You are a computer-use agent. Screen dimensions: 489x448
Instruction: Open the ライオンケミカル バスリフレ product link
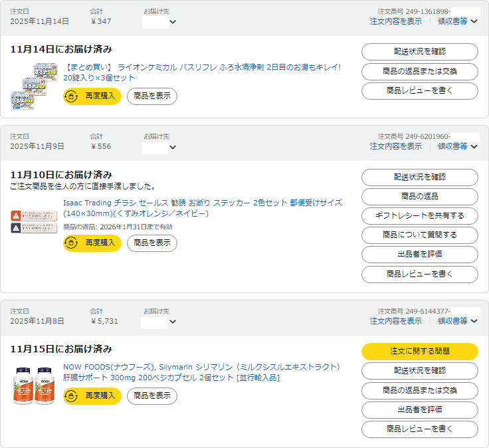pos(203,72)
